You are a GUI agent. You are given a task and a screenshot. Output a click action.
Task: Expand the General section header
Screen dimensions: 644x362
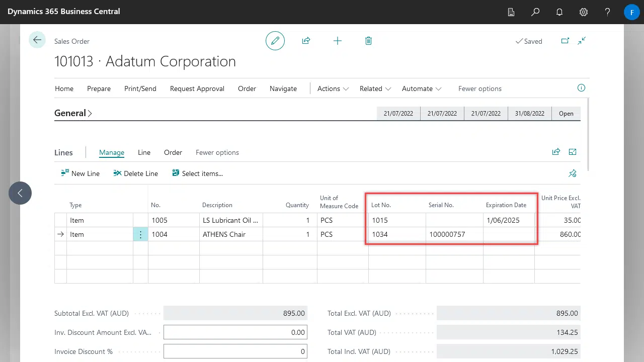[73, 113]
